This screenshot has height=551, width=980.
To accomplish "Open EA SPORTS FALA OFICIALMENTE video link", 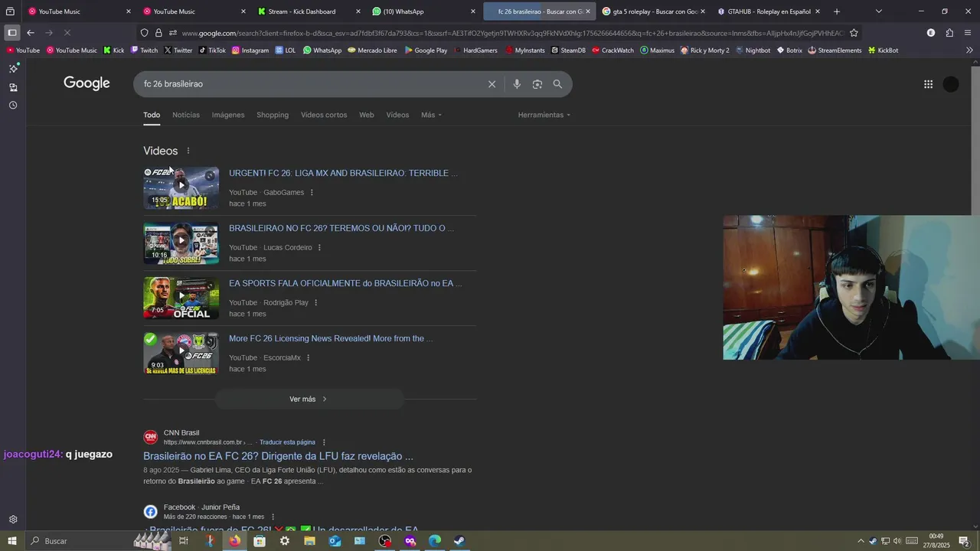I will (345, 283).
